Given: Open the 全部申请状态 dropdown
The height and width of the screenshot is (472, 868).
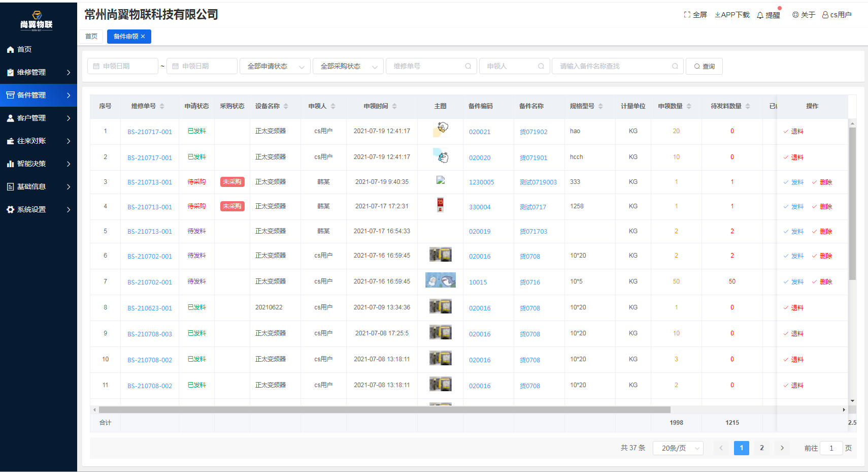Looking at the screenshot, I should pos(275,67).
